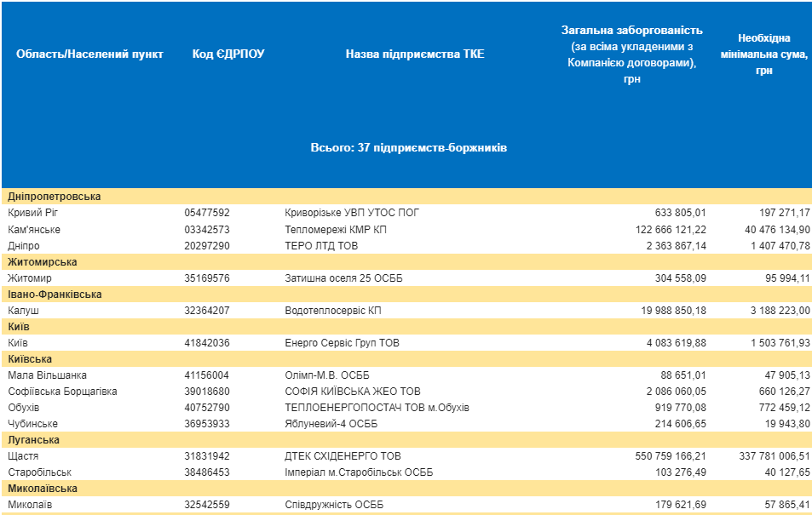Select the Дніпропетровська region group row
The width and height of the screenshot is (812, 515).
coord(55,197)
